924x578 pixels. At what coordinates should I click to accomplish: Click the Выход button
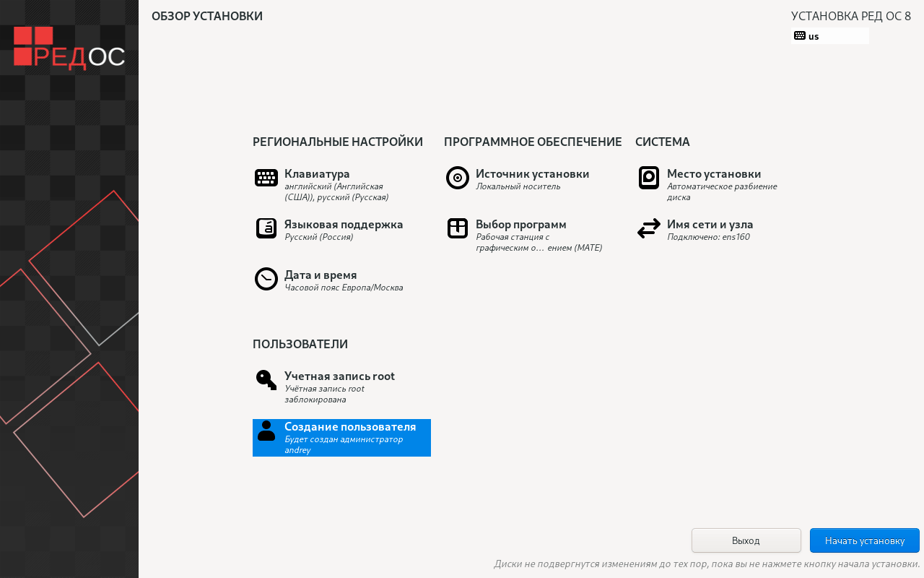point(746,540)
